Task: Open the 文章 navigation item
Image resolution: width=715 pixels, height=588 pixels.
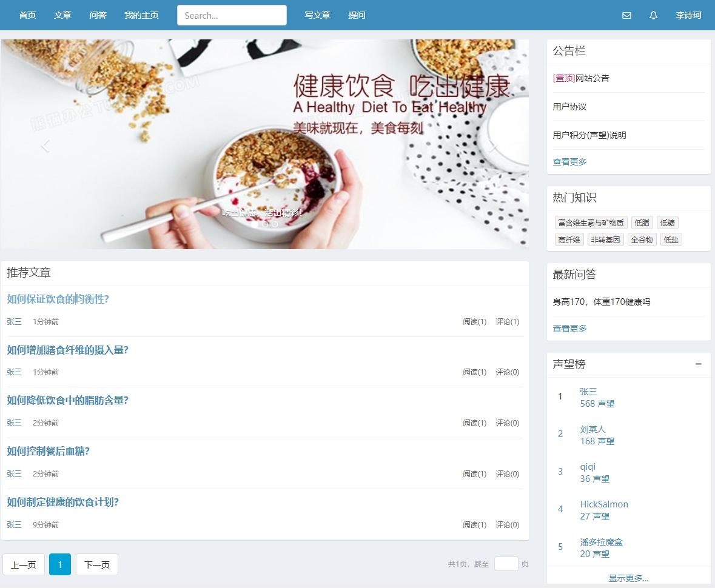Action: coord(62,16)
